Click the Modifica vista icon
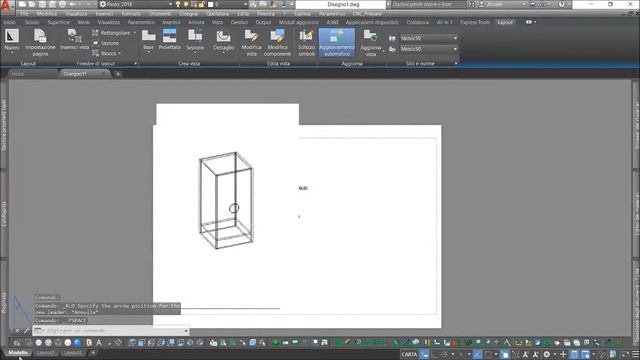Image resolution: width=640 pixels, height=360 pixels. 251,36
